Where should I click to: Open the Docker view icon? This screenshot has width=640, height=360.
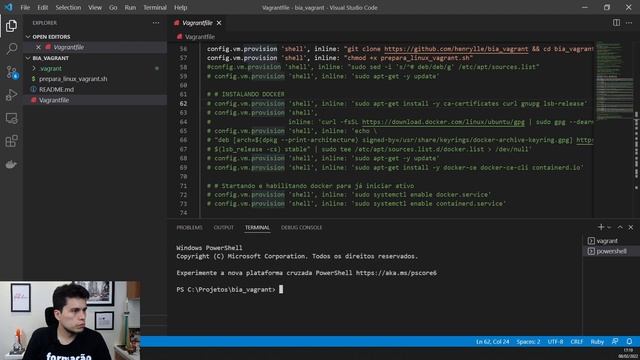(x=11, y=164)
